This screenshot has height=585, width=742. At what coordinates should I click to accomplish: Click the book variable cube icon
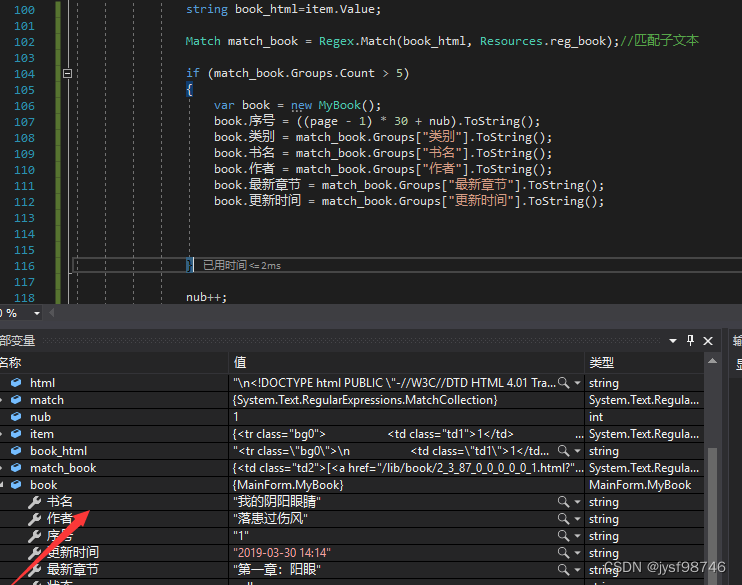pyautogui.click(x=16, y=485)
